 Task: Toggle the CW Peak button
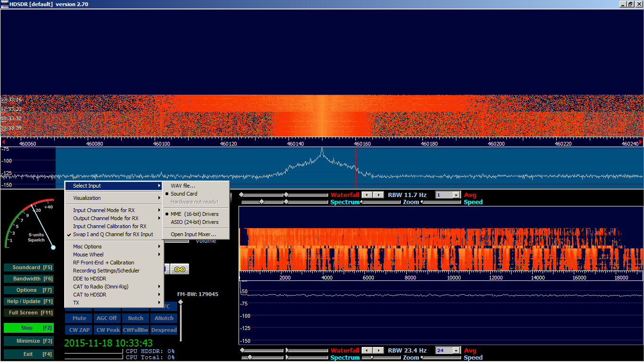108,330
